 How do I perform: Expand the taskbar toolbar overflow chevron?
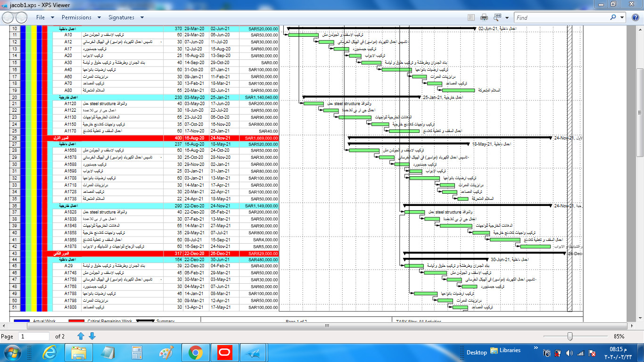click(x=535, y=347)
